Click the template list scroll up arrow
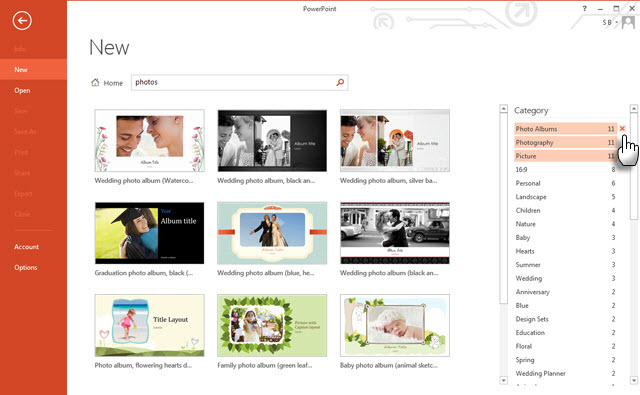The width and height of the screenshot is (640, 395). coord(503,109)
